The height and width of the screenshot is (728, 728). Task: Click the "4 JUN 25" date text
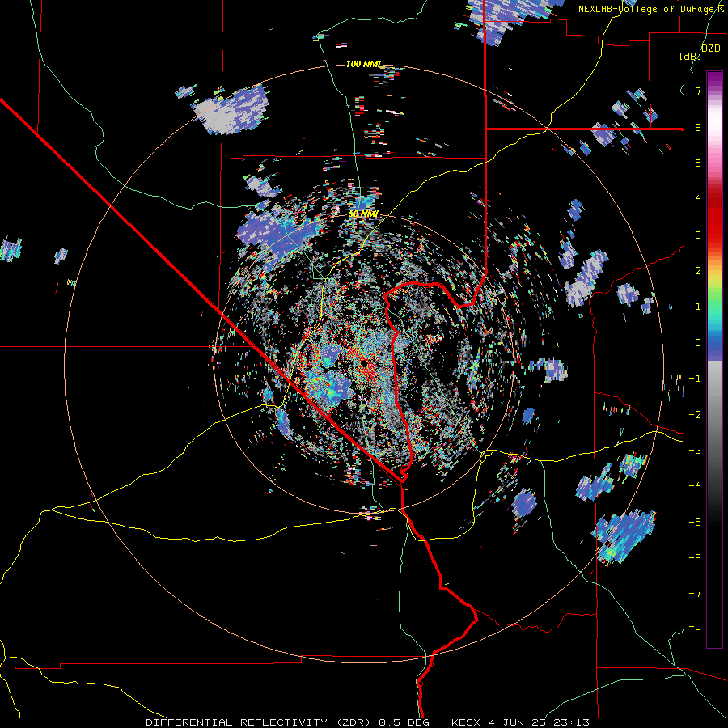(518, 722)
